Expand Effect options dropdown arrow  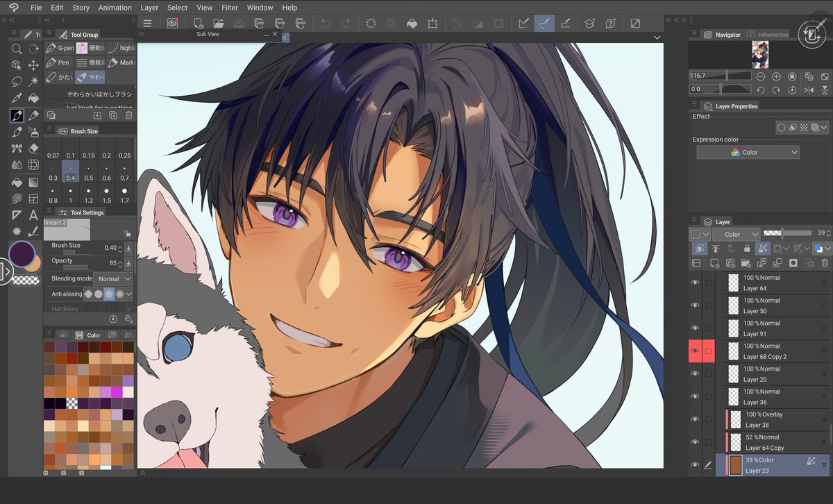824,128
